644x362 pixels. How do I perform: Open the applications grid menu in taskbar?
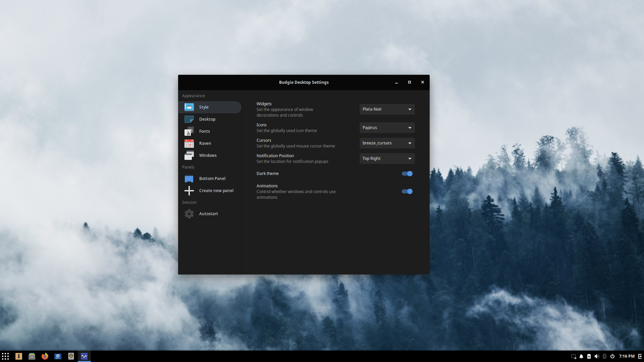[5, 356]
